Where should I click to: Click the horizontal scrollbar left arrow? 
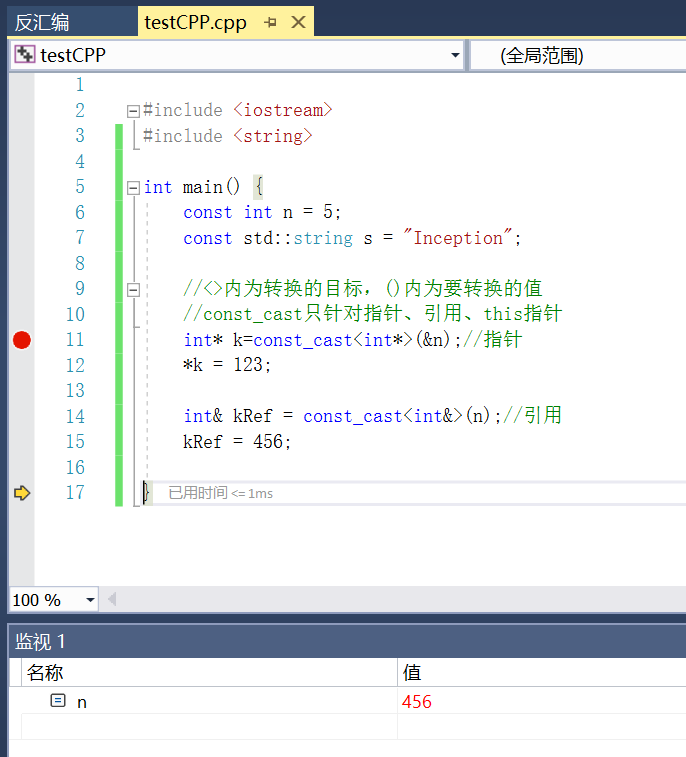112,600
